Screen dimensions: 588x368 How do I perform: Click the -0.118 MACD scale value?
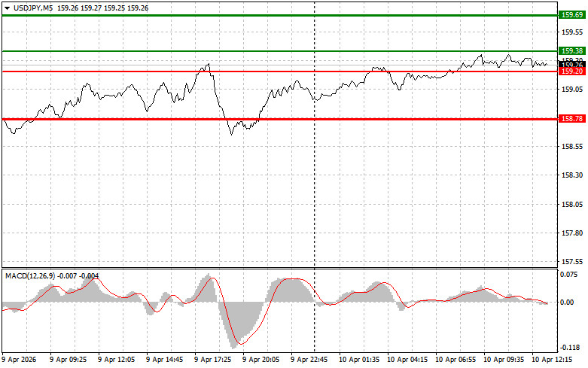click(570, 348)
